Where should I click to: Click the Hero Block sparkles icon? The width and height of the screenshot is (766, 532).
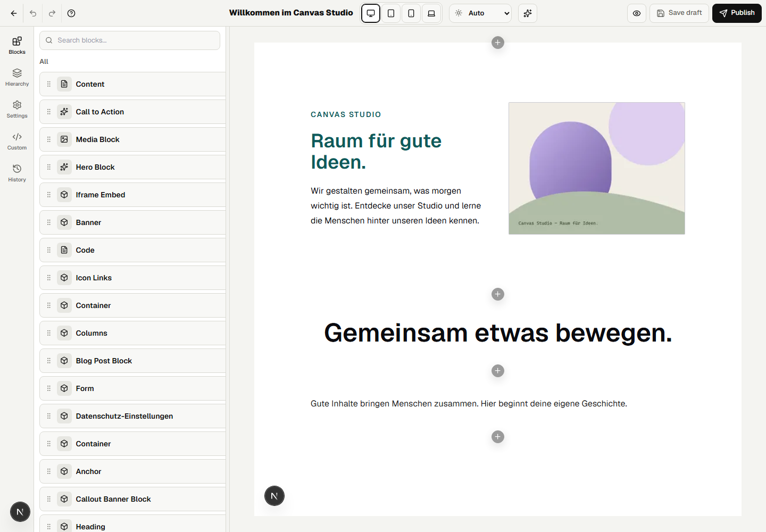64,167
